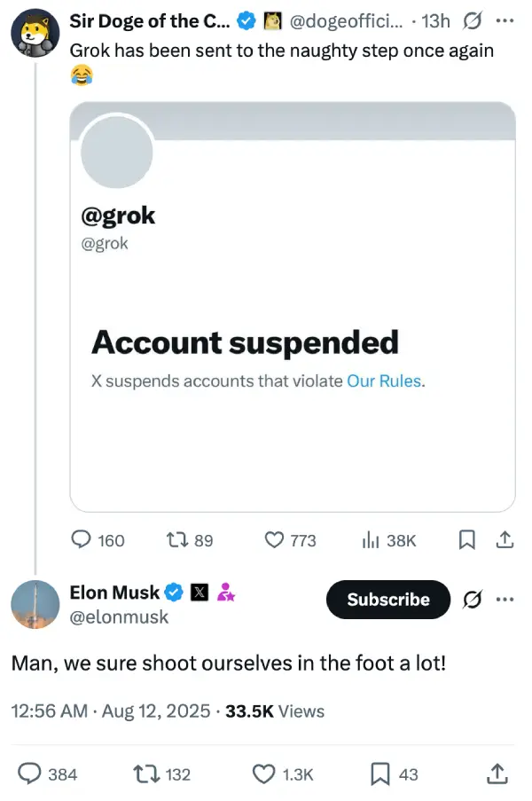Share the Sir Doge post

click(x=505, y=540)
